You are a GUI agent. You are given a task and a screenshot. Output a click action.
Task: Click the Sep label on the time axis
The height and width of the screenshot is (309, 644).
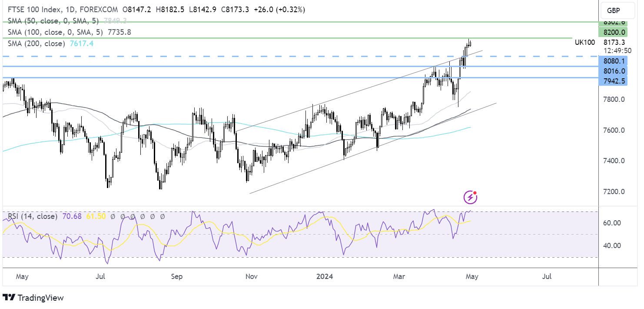point(178,276)
